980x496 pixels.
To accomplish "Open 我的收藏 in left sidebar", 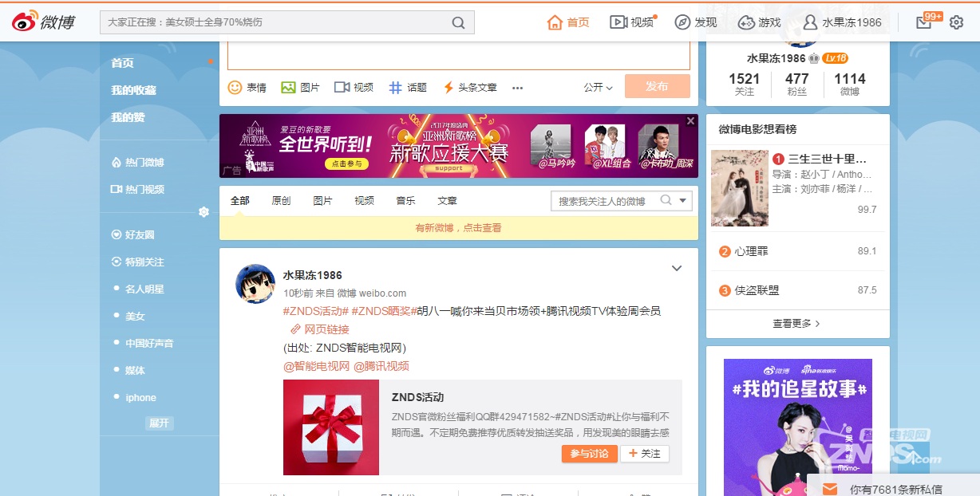I will coord(134,90).
